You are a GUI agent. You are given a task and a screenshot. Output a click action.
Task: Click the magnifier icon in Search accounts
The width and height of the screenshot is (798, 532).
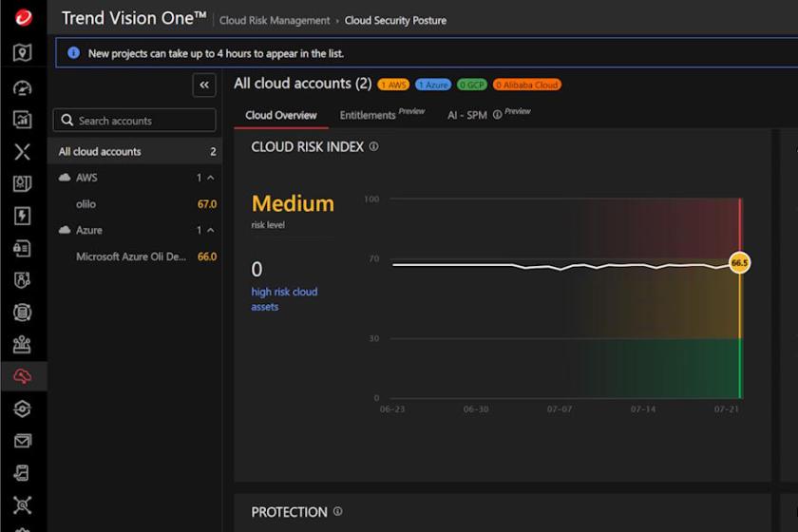tap(66, 120)
